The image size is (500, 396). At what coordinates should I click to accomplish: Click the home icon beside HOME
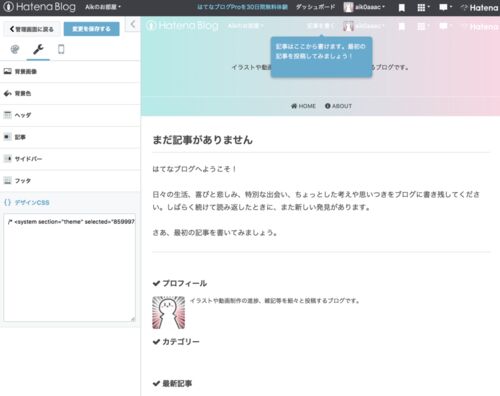(x=294, y=106)
